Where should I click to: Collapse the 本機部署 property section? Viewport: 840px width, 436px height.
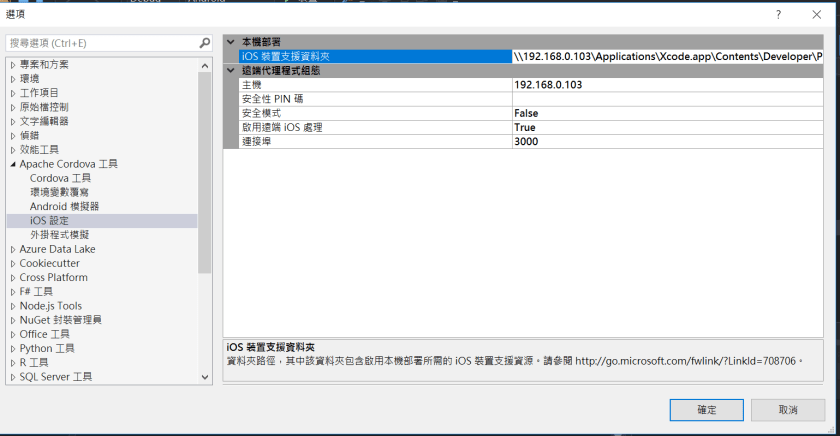pyautogui.click(x=231, y=42)
